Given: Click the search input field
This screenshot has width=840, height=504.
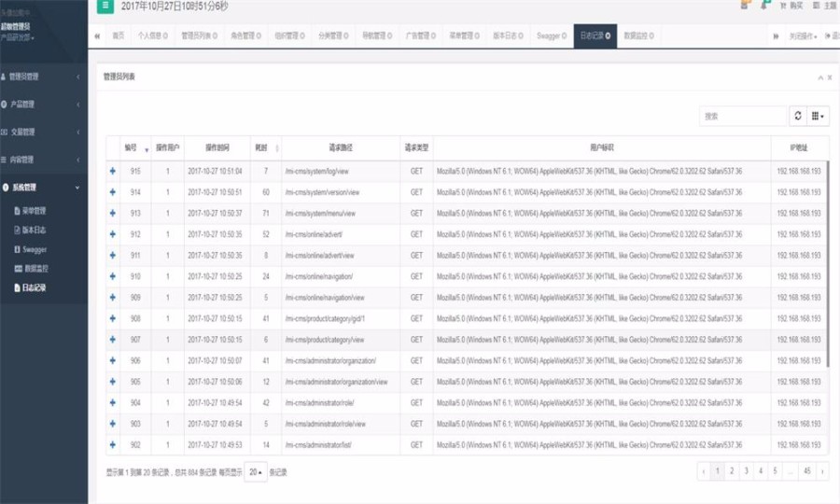Looking at the screenshot, I should pos(743,116).
